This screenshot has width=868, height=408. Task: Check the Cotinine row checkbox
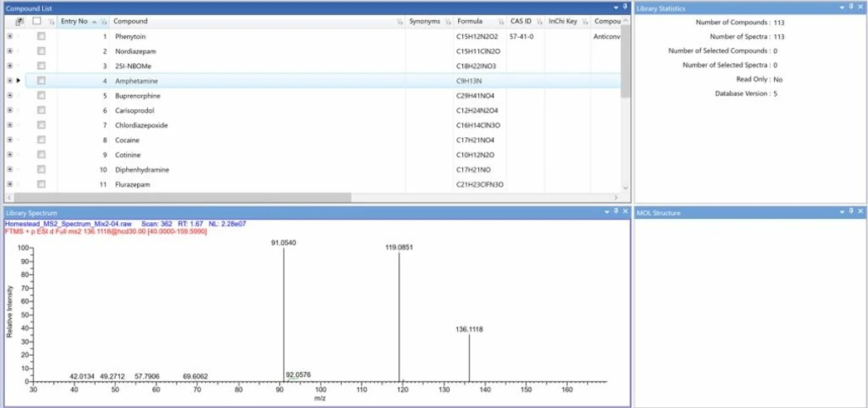41,155
